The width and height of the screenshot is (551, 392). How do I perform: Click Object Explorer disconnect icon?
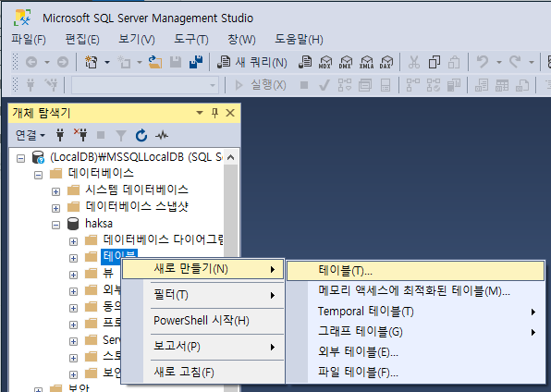pos(80,135)
